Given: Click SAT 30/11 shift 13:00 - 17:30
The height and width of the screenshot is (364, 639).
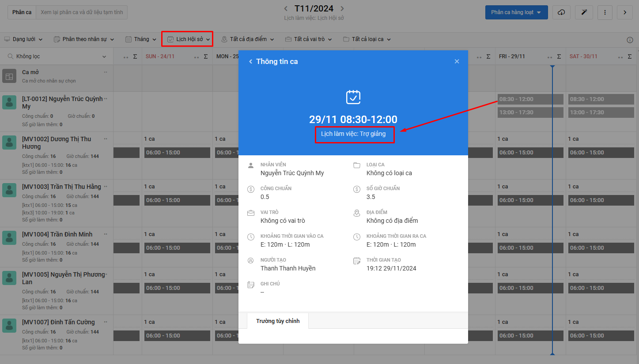Looking at the screenshot, I should (x=601, y=113).
